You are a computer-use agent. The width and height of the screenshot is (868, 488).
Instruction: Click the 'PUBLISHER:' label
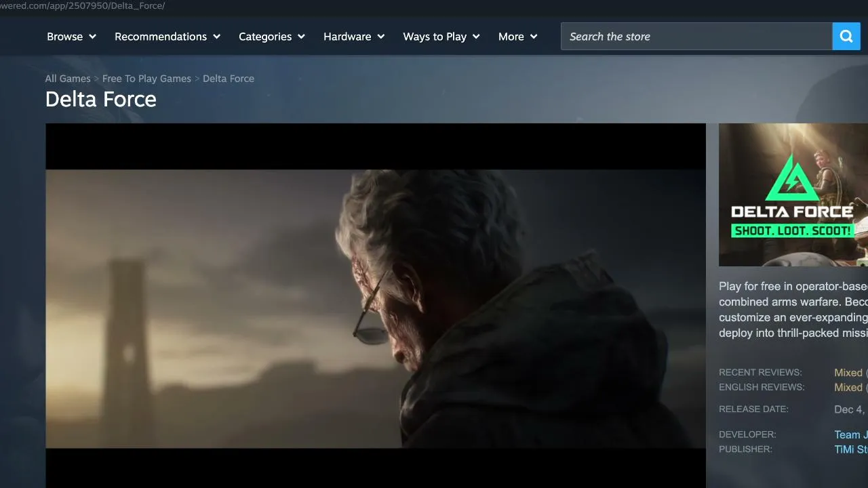pos(746,449)
